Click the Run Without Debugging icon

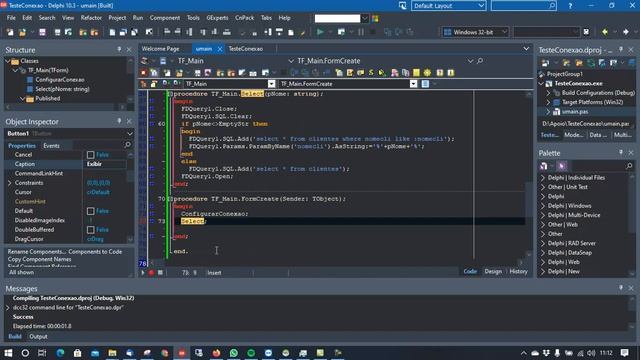click(x=341, y=32)
